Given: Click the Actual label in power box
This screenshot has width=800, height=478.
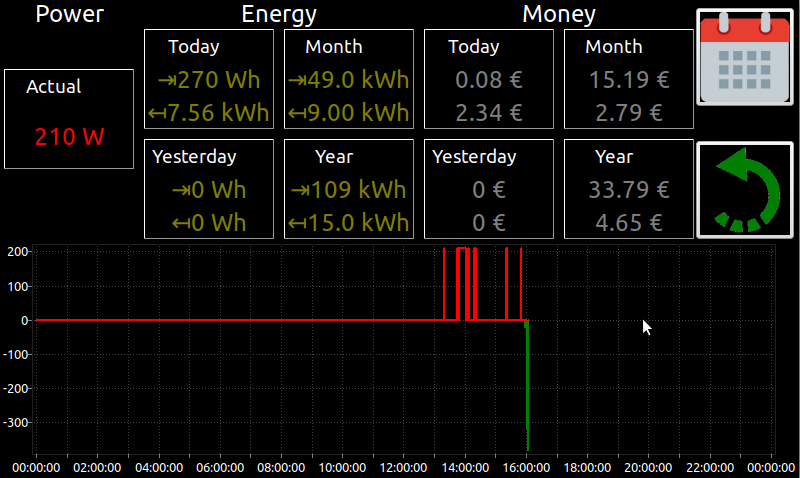Looking at the screenshot, I should [54, 87].
